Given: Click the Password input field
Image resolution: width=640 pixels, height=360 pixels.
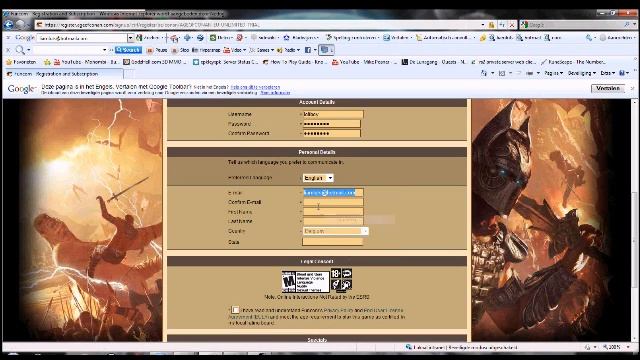Looking at the screenshot, I should click(x=331, y=124).
